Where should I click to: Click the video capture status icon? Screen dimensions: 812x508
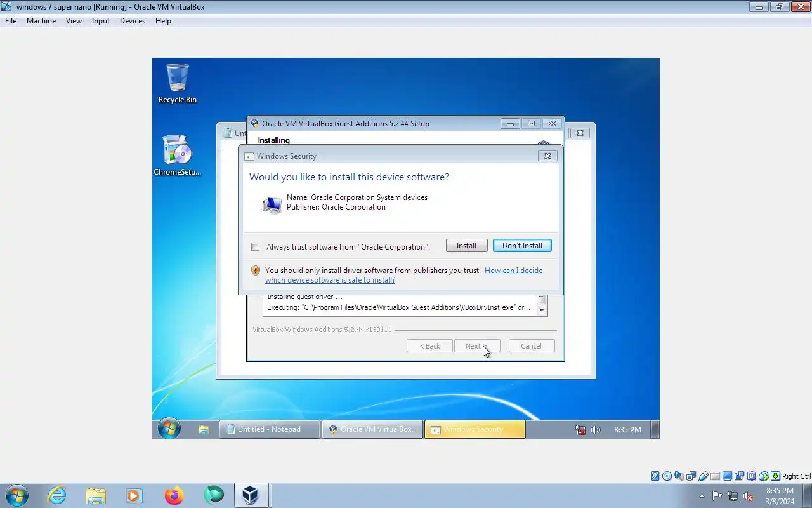point(740,476)
